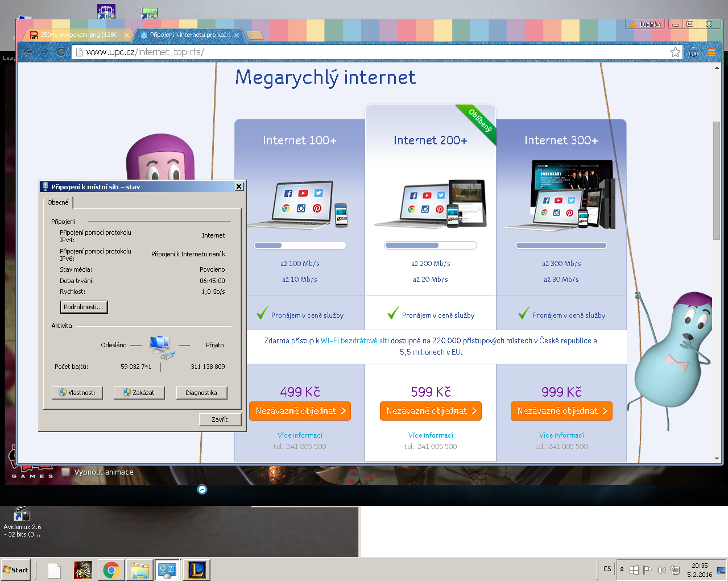Click the Internet 200+ speed bar
728x582 pixels.
pos(431,246)
